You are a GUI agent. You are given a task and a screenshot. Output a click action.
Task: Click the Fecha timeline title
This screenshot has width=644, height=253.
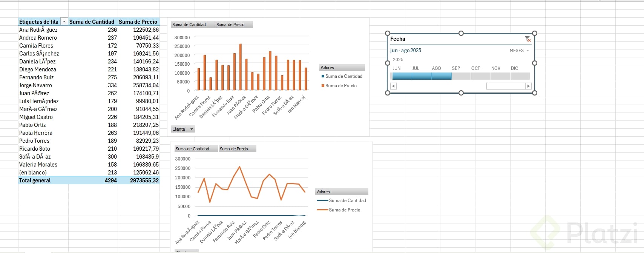tap(398, 39)
